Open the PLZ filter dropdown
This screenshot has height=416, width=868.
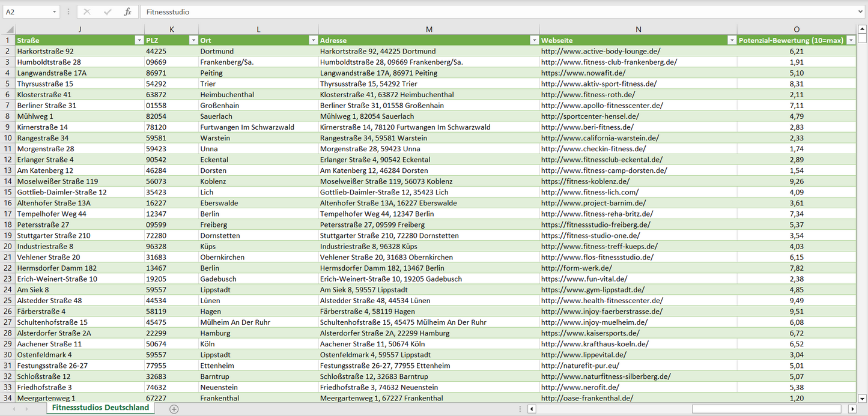(x=193, y=40)
